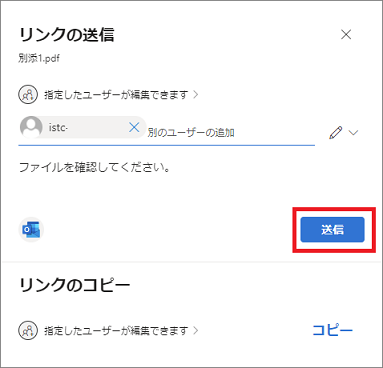Click the people icon under リンクのコピー
Image resolution: width=383 pixels, height=368 pixels.
28,330
